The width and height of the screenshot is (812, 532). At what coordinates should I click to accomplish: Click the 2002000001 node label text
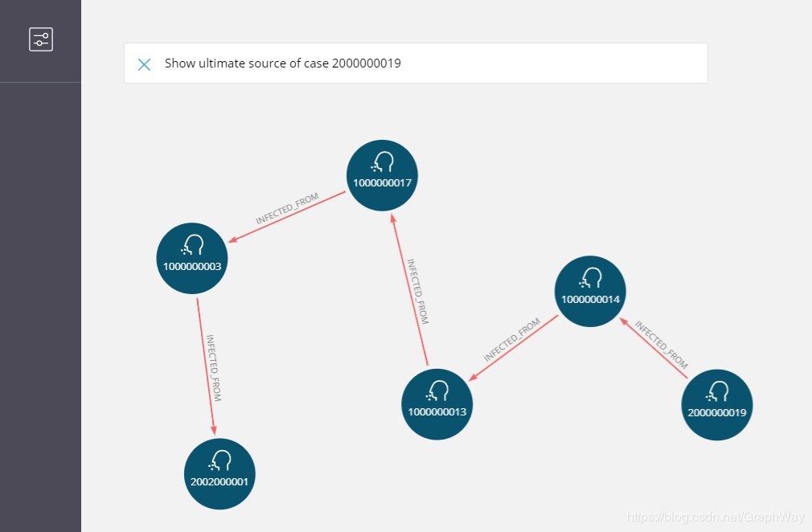219,481
